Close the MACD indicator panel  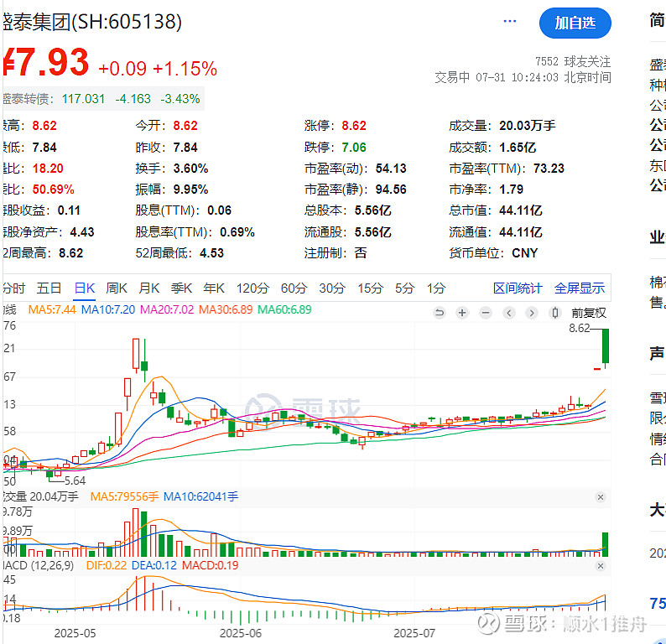tap(601, 566)
